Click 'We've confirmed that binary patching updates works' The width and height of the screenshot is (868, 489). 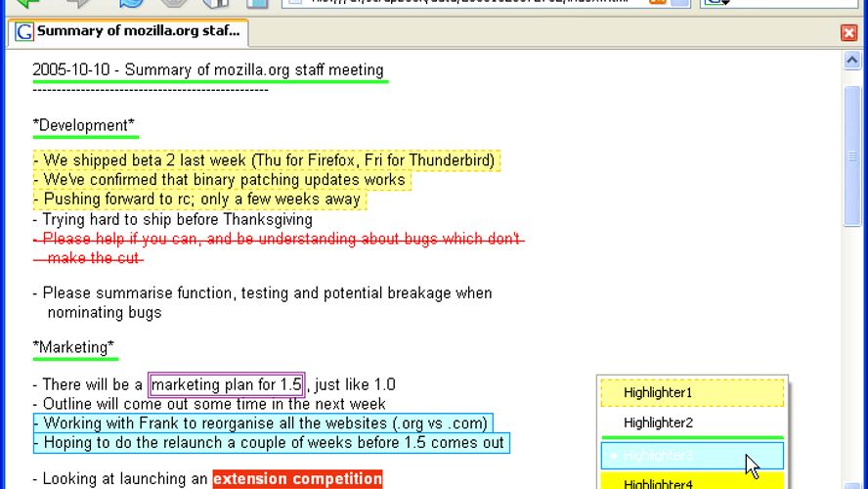click(x=222, y=180)
